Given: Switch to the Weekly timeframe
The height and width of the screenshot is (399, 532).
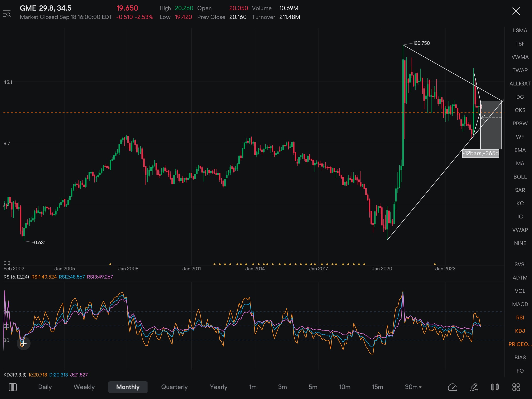Looking at the screenshot, I should [x=84, y=387].
